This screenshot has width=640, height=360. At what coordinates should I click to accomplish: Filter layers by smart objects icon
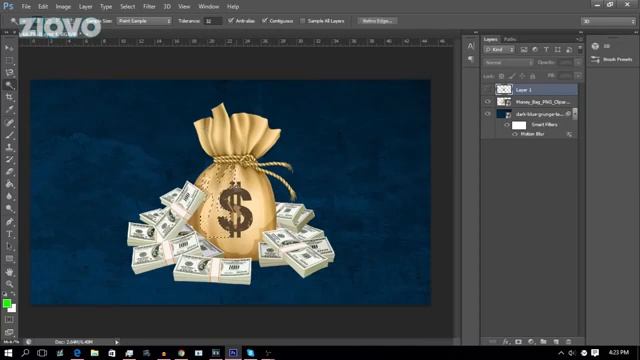[x=569, y=50]
